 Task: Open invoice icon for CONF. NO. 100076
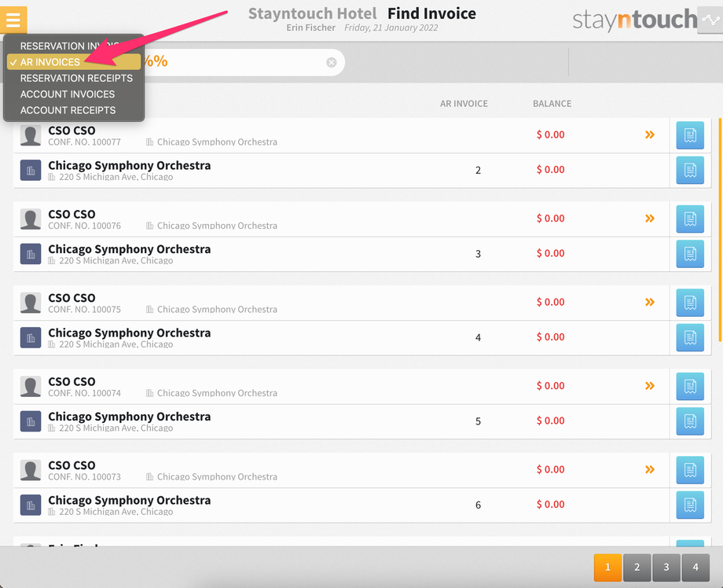[x=690, y=219]
